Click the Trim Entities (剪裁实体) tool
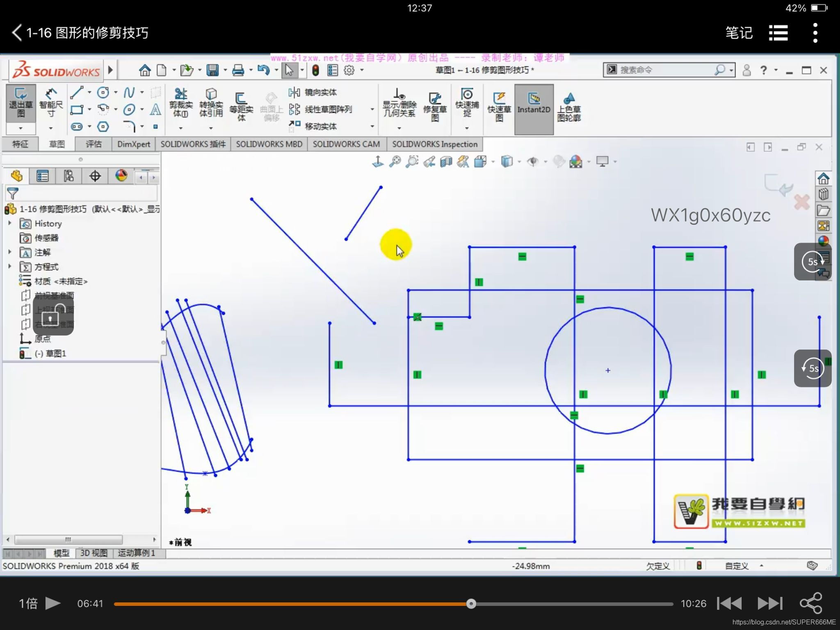Image resolution: width=840 pixels, height=630 pixels. [x=180, y=103]
